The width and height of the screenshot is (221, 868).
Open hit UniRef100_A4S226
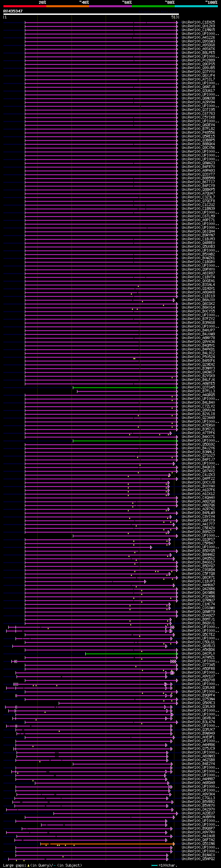pos(198,37)
